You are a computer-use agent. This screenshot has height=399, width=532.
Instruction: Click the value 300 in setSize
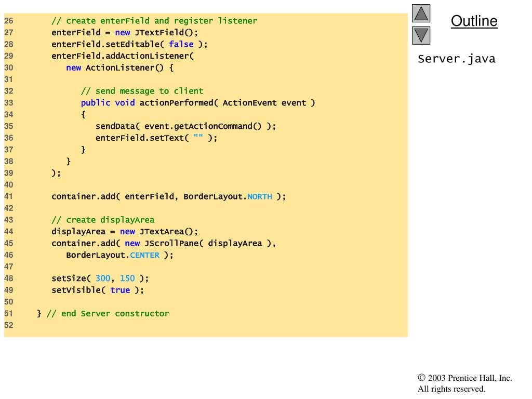click(103, 278)
